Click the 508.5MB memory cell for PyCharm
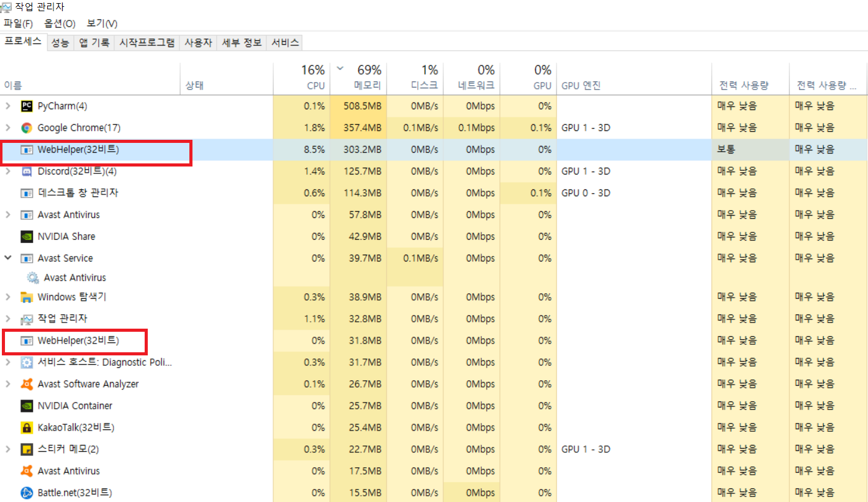868x502 pixels. 358,106
